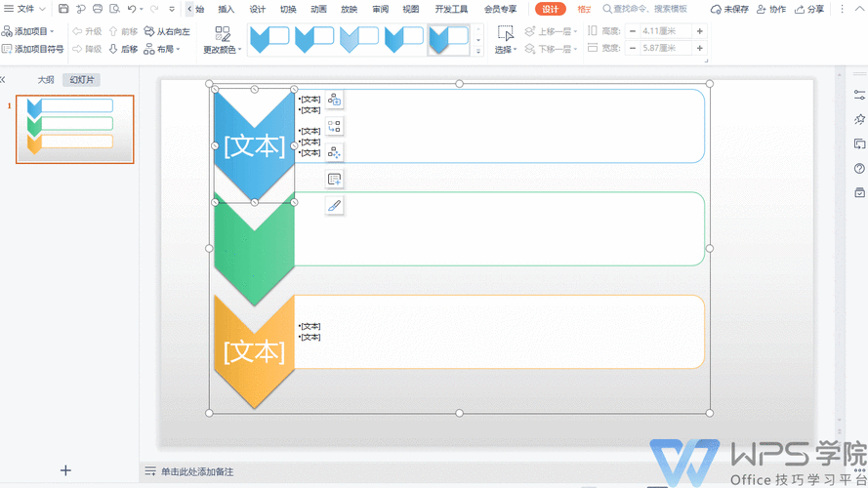The image size is (868, 488).
Task: Switch to the 会员专享 tab
Action: 501,10
